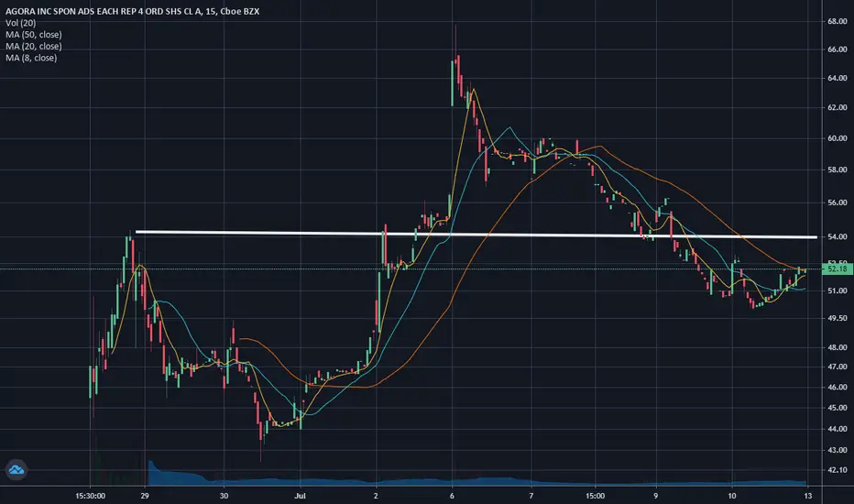Click the 15:30:00 time axis label
Image resolution: width=854 pixels, height=504 pixels.
[x=91, y=496]
